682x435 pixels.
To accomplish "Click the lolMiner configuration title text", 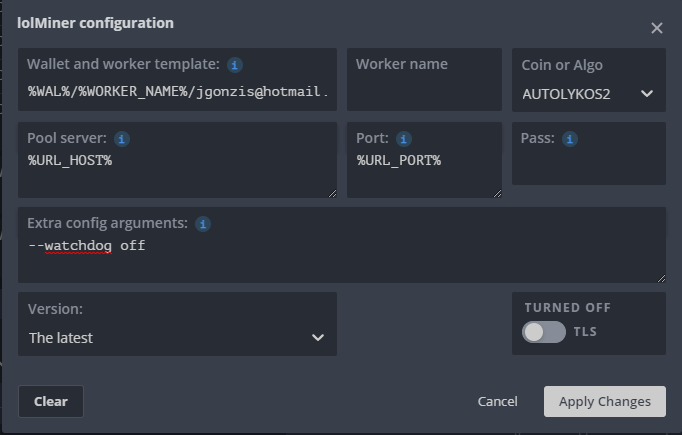I will tap(95, 23).
